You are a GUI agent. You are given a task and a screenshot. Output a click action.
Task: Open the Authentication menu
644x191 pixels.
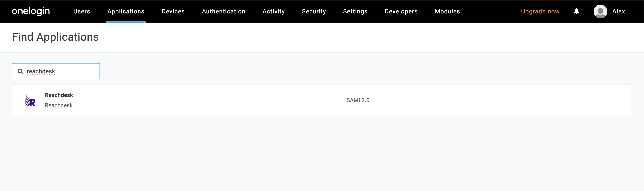tap(224, 12)
